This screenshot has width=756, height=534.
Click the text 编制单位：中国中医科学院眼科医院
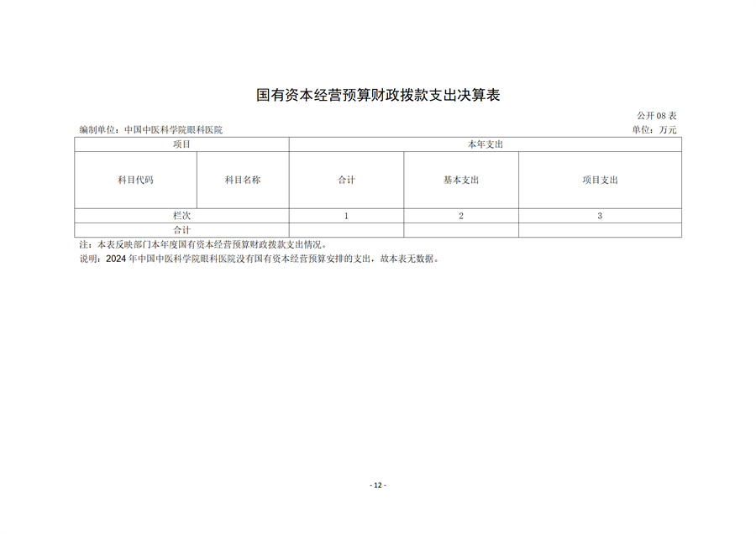(x=151, y=129)
